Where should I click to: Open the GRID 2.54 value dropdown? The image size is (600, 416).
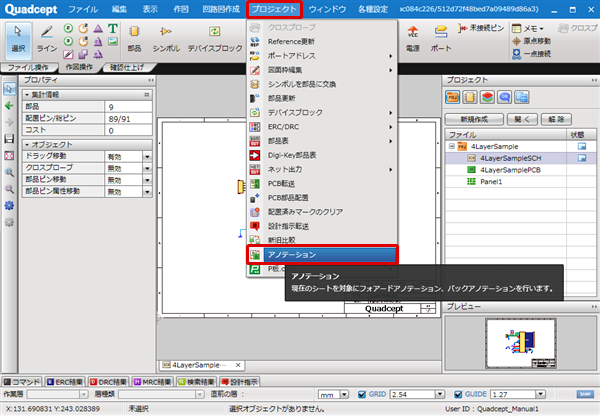(440, 394)
